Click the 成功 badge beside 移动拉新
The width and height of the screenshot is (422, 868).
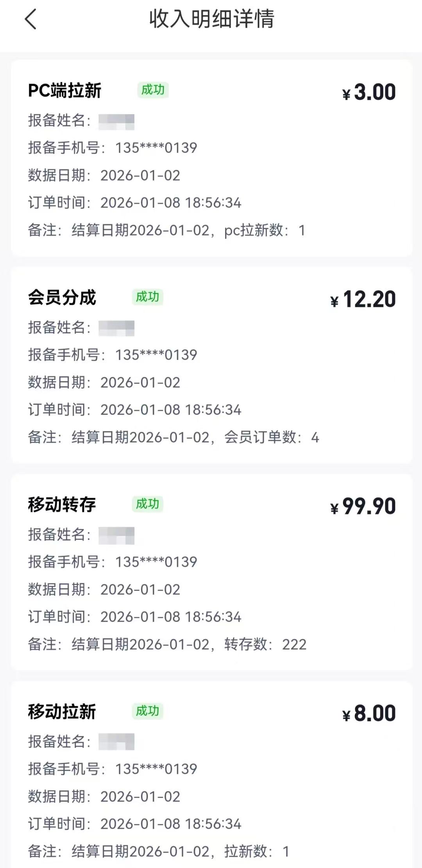point(147,711)
